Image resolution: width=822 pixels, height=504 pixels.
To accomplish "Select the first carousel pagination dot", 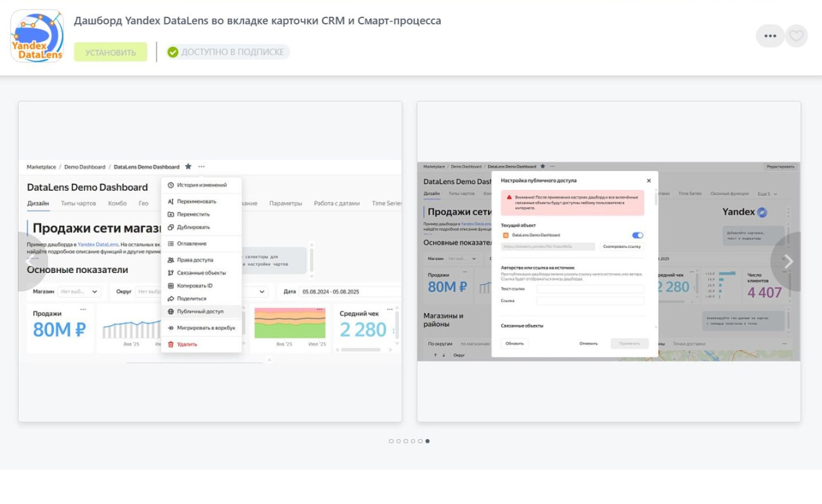I will pos(391,441).
